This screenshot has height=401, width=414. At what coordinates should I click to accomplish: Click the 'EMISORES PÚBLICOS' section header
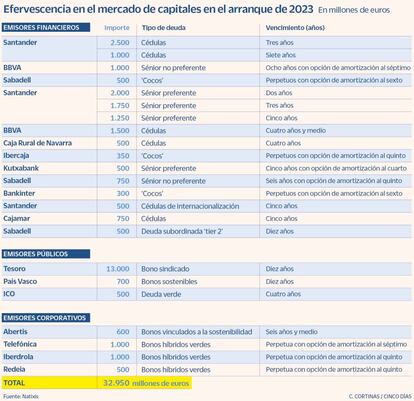point(46,254)
